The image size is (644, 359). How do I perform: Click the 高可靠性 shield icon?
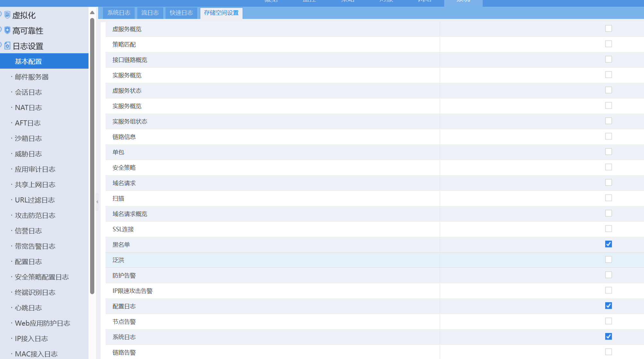pos(7,30)
